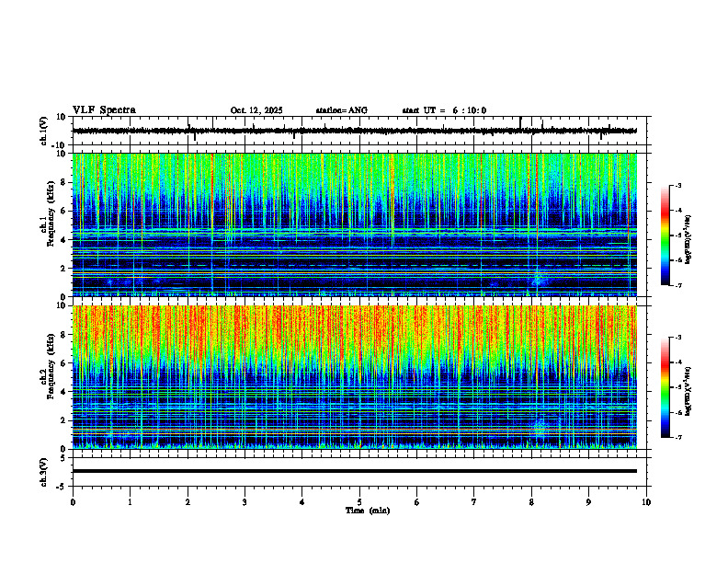This screenshot has height=563, width=728.
Task: Click the "6" kHz tick on ch.2 frequency axis
Action: pyautogui.click(x=64, y=363)
